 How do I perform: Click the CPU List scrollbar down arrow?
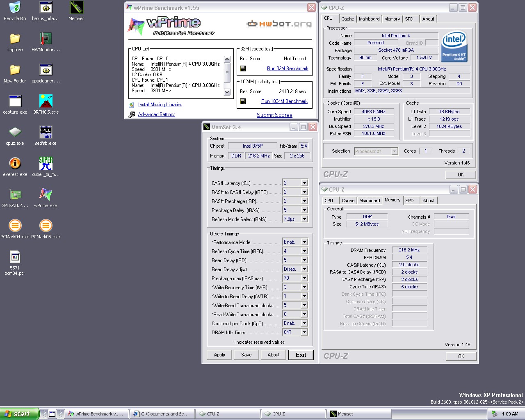click(227, 92)
